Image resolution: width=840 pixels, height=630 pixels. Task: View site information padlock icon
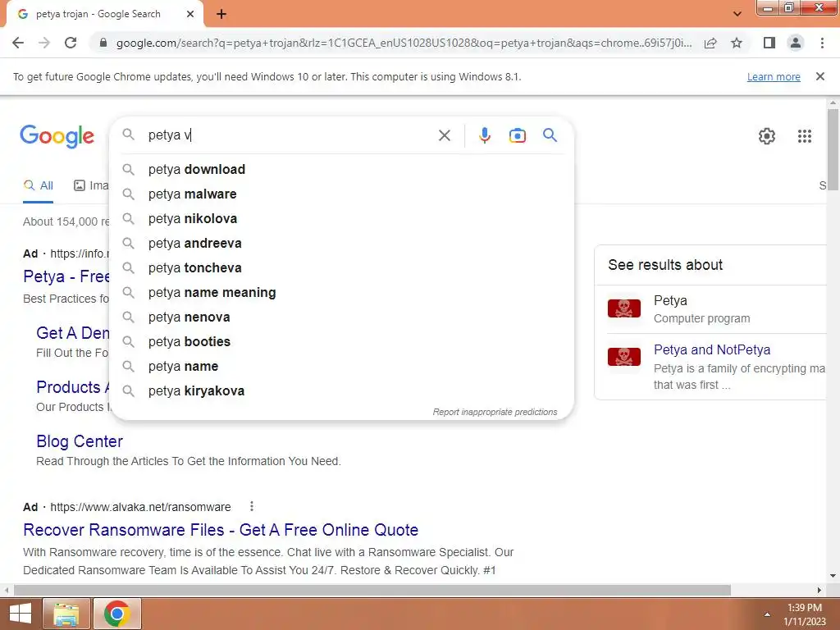[x=103, y=43]
